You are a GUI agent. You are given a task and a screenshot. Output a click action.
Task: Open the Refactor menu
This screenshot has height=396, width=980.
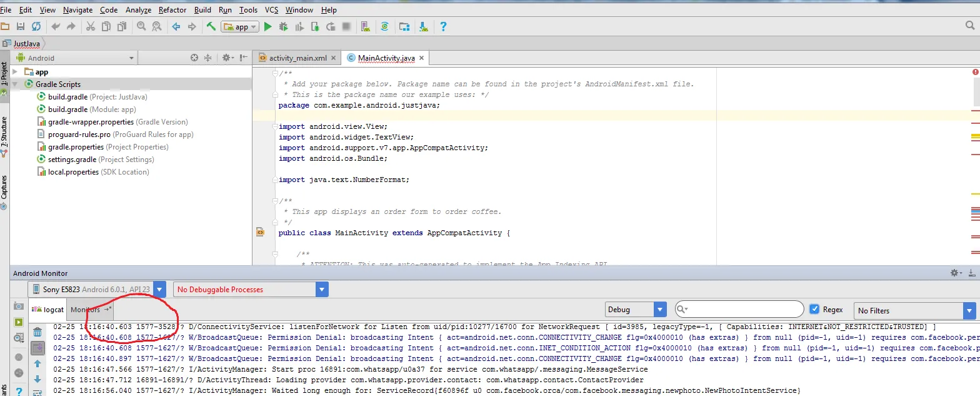tap(172, 9)
